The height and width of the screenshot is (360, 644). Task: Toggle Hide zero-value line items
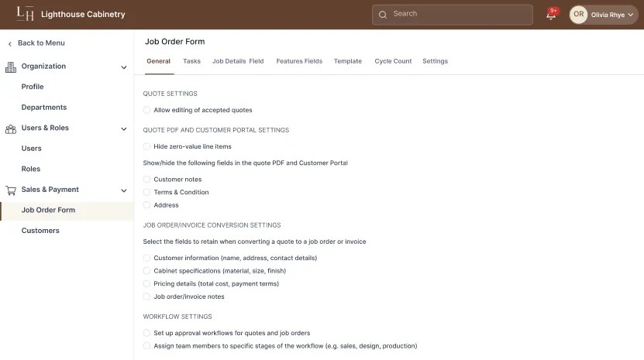click(x=147, y=146)
